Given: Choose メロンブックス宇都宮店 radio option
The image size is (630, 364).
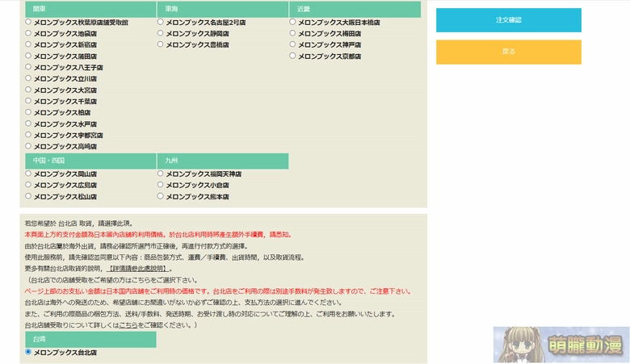Looking at the screenshot, I should point(28,135).
